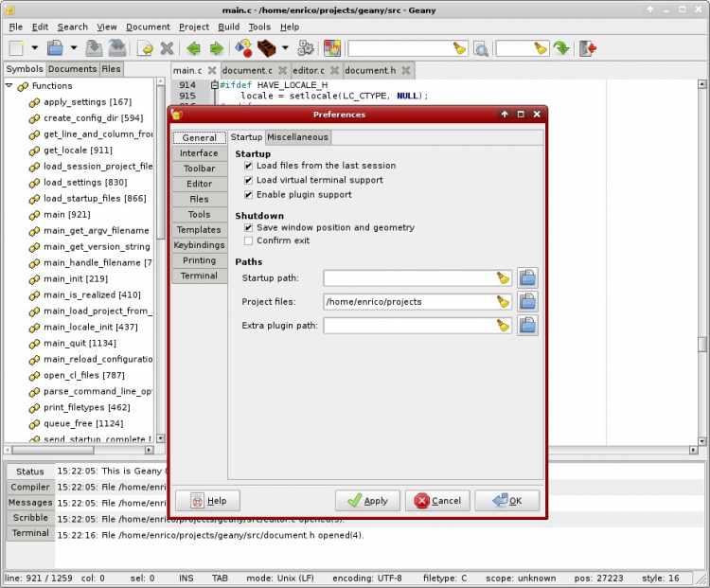Screen dimensions: 710x588
Task: Close current file with toolbar X icon
Action: pyautogui.click(x=167, y=48)
